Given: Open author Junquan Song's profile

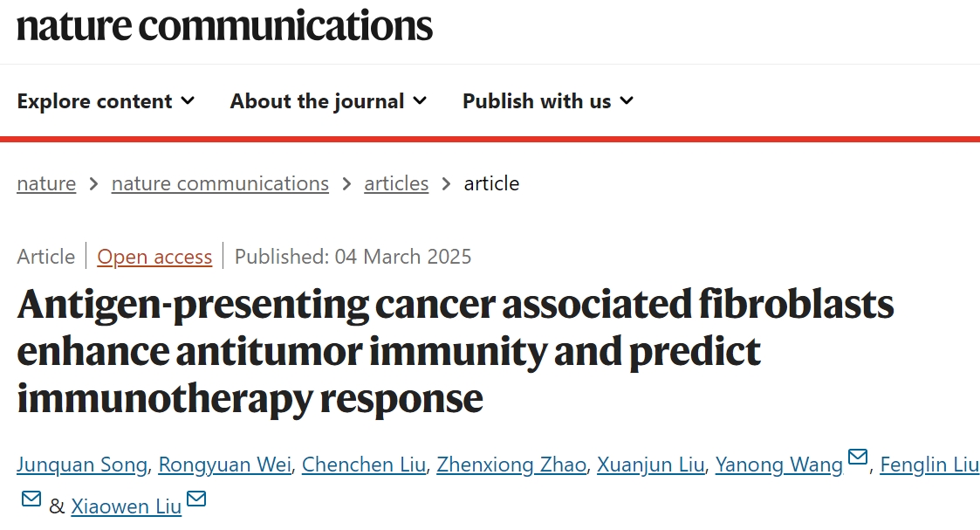Looking at the screenshot, I should click(82, 465).
